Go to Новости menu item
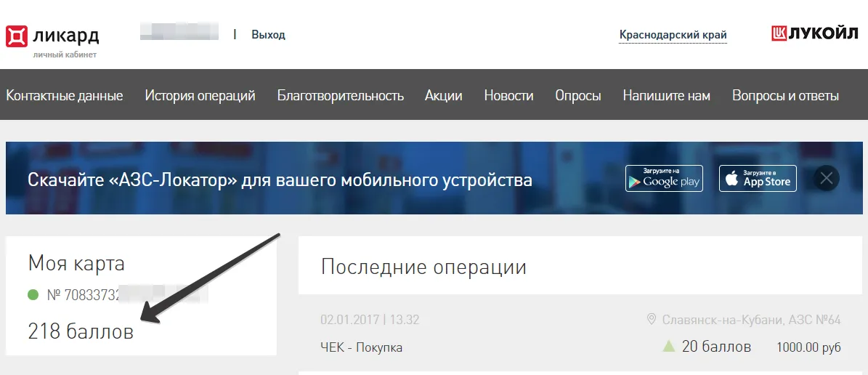This screenshot has width=868, height=375. click(508, 95)
